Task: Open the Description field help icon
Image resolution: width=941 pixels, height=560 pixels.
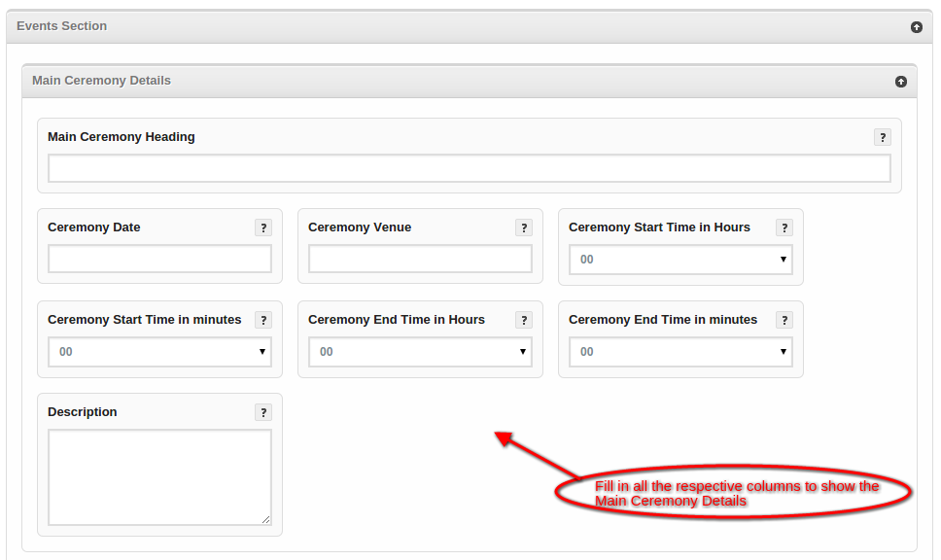Action: 263,412
